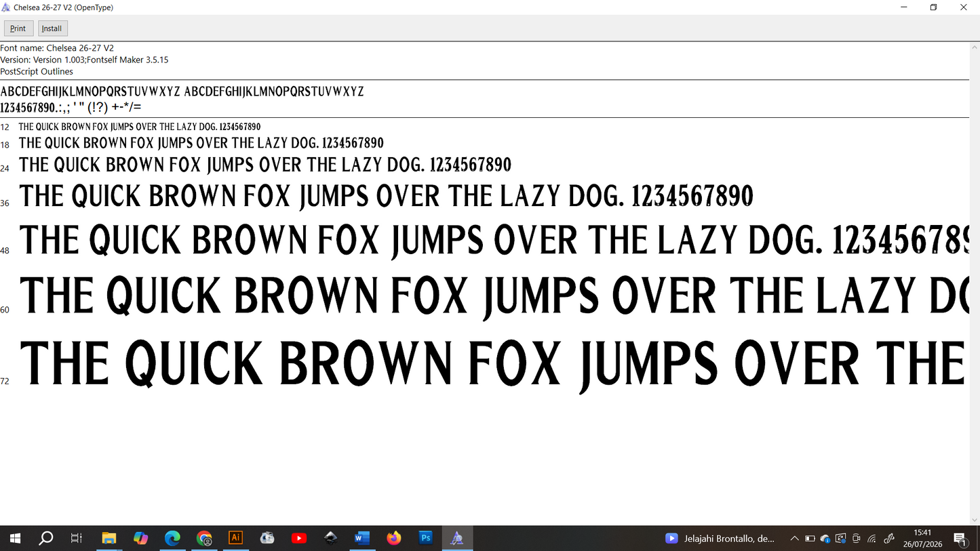980x551 pixels.
Task: Open File Explorer from the taskbar
Action: pos(109,538)
